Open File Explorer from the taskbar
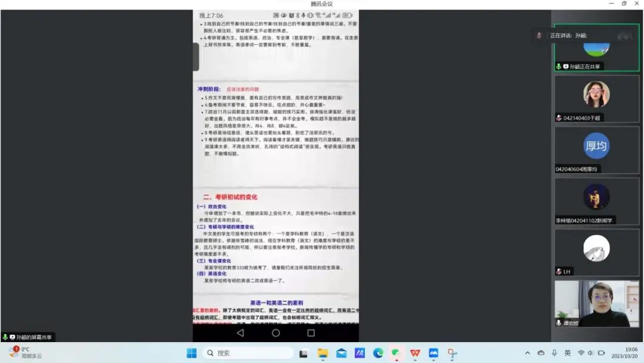The height and width of the screenshot is (363, 644). point(323,353)
